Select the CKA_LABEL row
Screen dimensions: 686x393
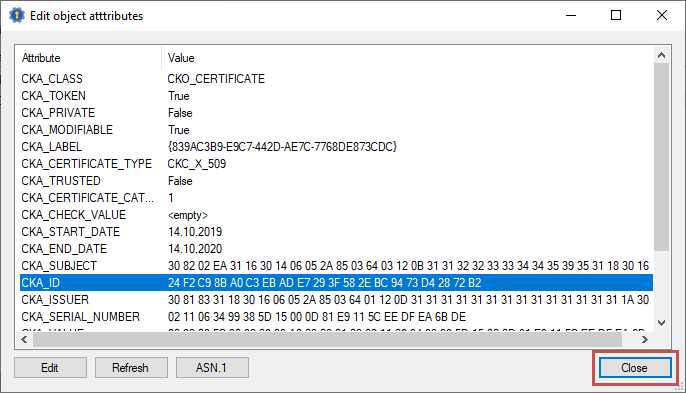pos(336,147)
